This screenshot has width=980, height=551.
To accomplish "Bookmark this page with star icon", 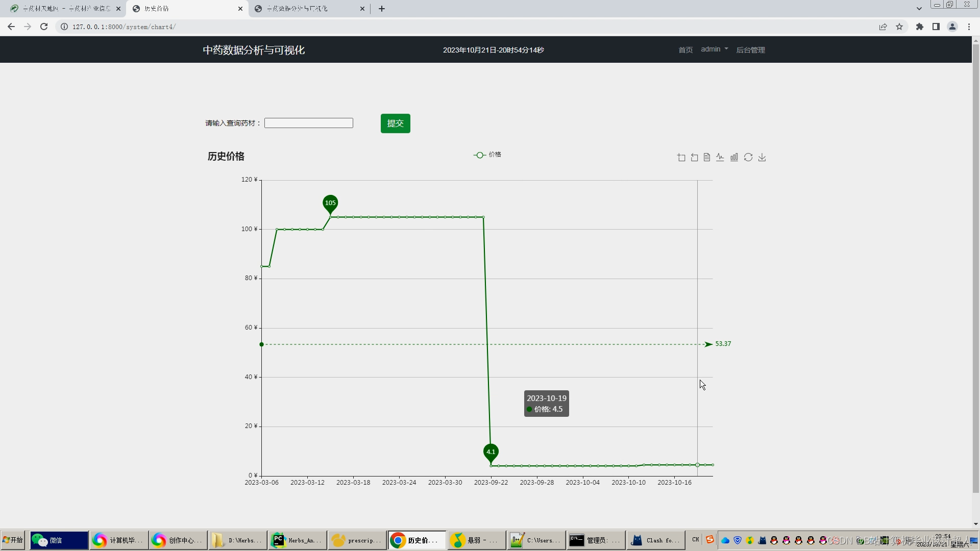I will pos(899,27).
